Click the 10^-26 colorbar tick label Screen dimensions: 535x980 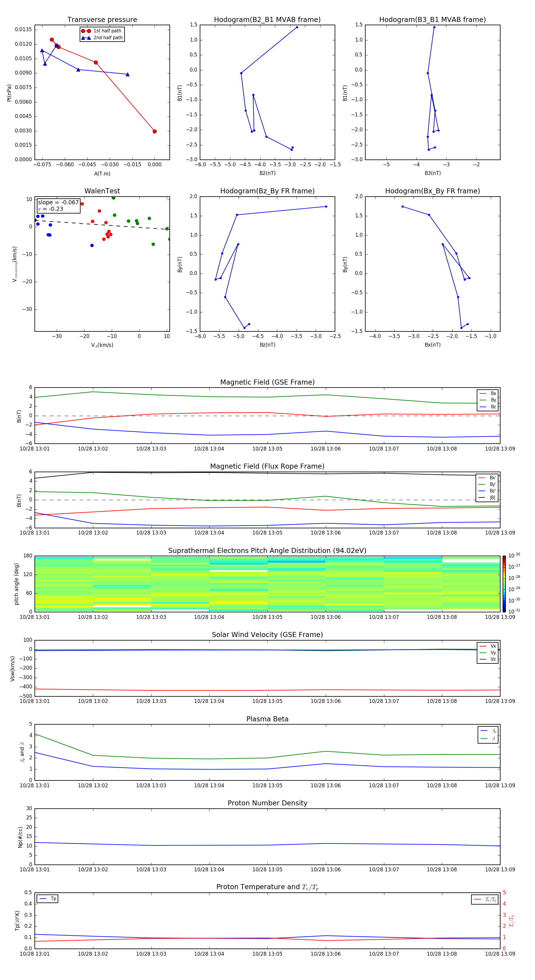tap(514, 555)
